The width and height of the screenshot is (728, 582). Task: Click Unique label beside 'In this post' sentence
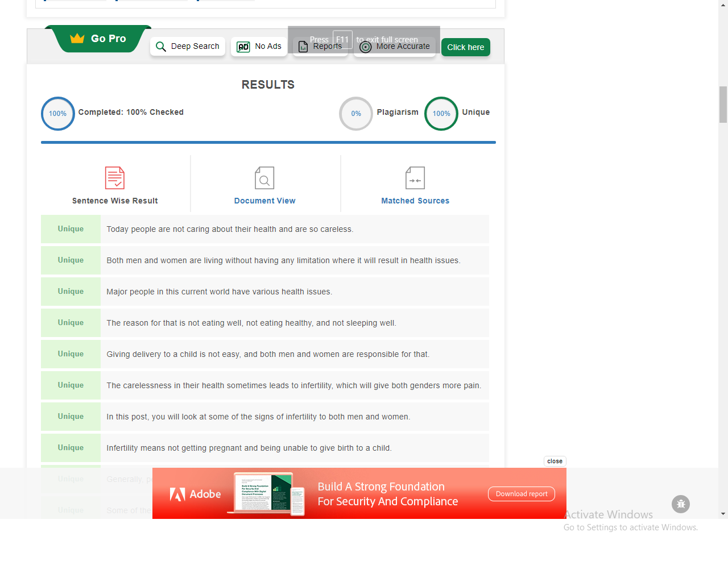71,417
